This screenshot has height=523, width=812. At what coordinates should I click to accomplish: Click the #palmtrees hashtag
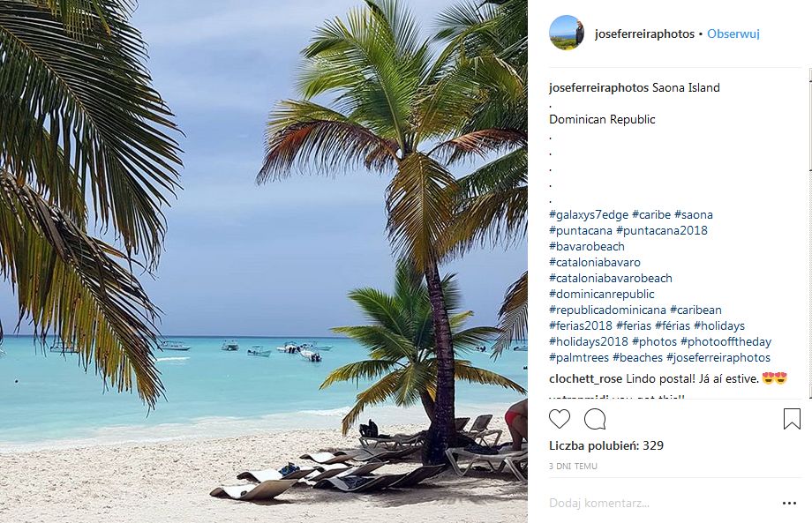tap(577, 357)
